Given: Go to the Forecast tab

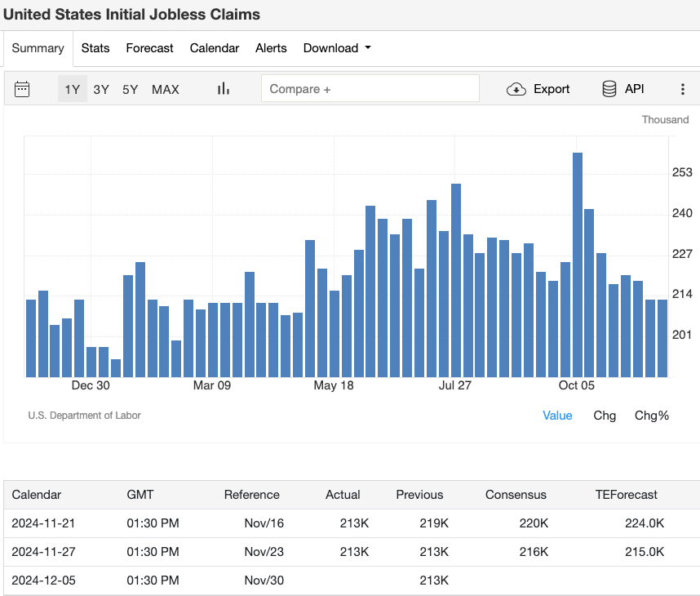Looking at the screenshot, I should pos(149,48).
